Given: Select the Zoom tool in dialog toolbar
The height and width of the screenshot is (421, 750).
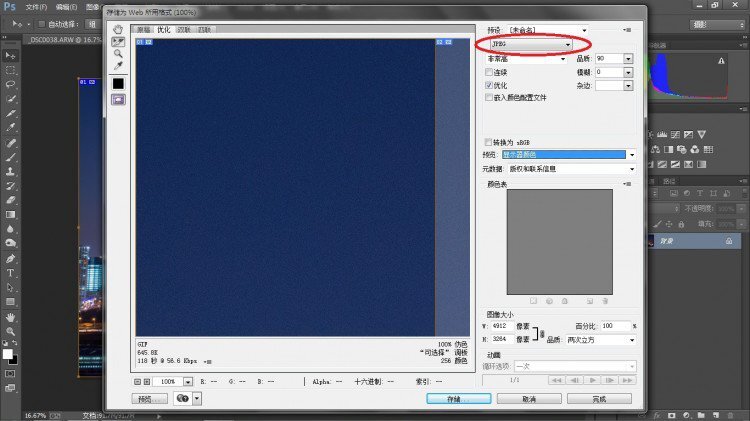Looking at the screenshot, I should pyautogui.click(x=118, y=54).
